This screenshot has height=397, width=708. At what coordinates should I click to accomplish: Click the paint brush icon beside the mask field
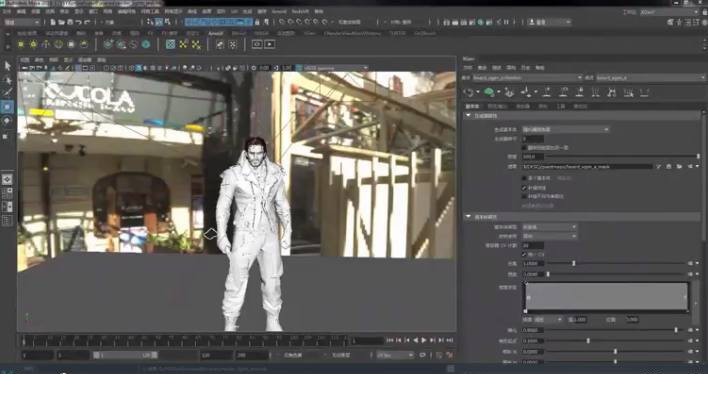pyautogui.click(x=658, y=167)
